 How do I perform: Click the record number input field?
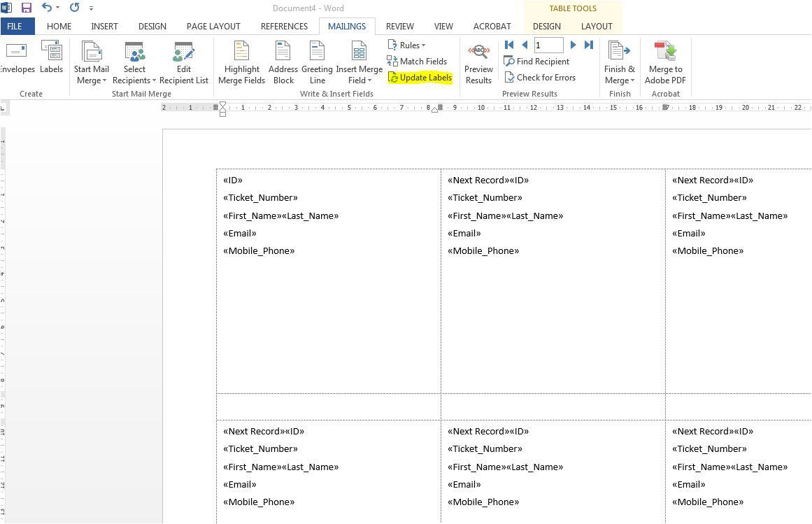click(x=548, y=45)
